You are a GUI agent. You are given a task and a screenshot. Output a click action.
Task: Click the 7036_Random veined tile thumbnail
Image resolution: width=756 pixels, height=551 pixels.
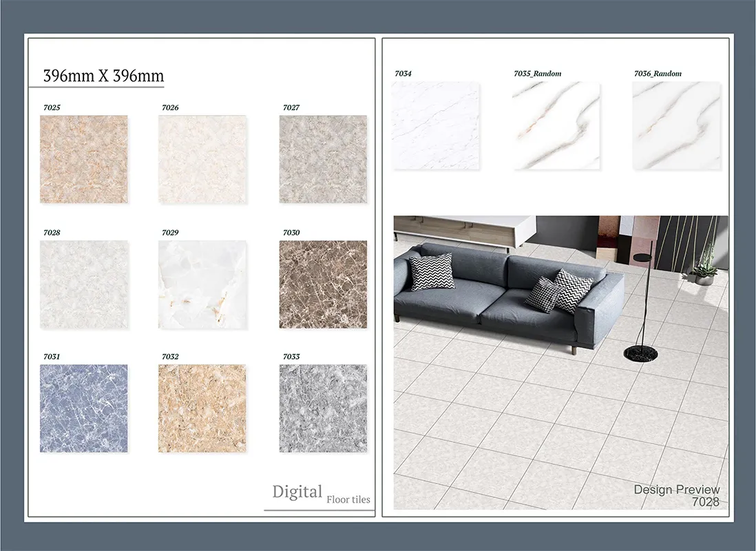[x=676, y=126]
